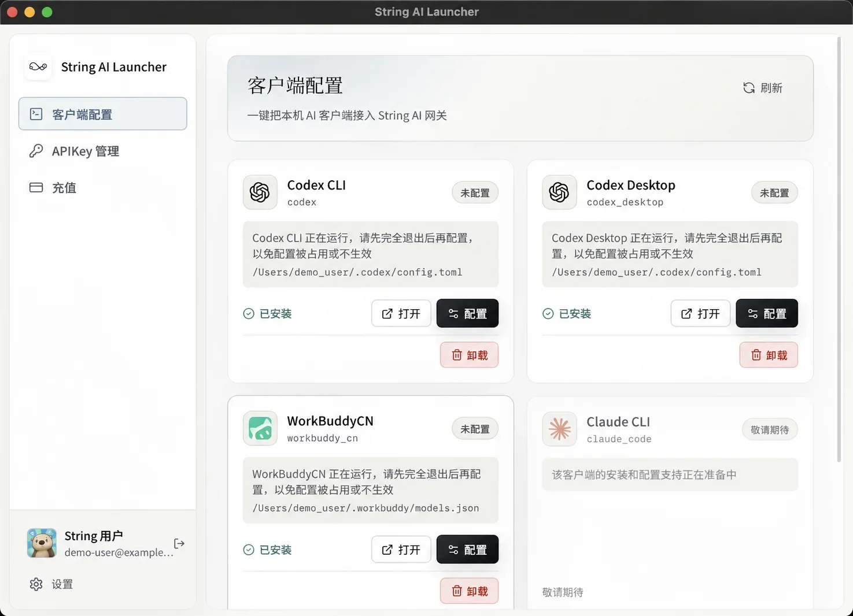Click the 客户端配置 page heading

tap(295, 86)
